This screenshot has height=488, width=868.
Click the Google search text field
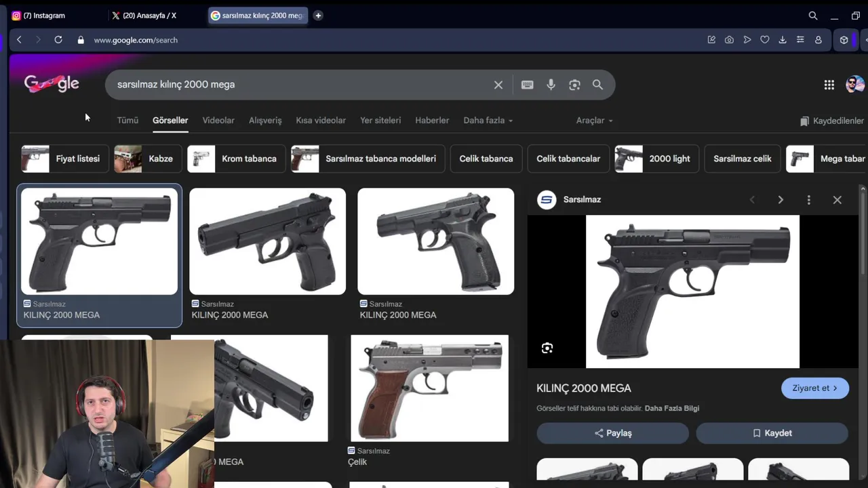(x=298, y=85)
